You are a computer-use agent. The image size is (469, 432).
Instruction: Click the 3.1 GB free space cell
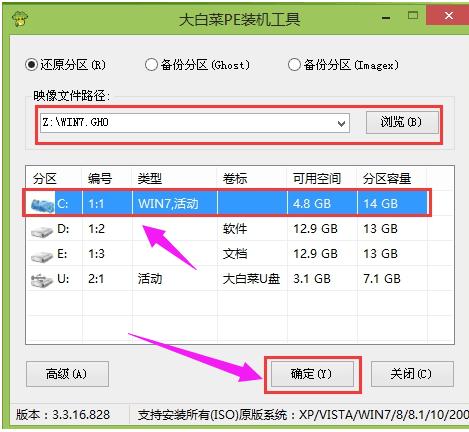point(312,279)
